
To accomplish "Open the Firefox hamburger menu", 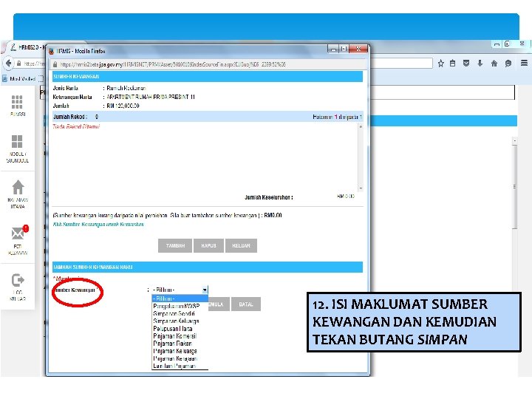I will 524,63.
